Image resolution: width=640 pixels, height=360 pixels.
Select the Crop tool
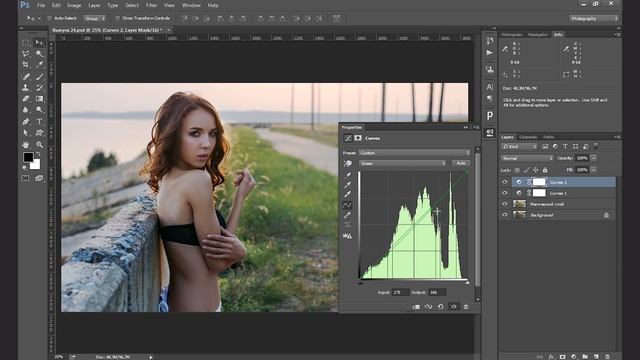coord(26,64)
